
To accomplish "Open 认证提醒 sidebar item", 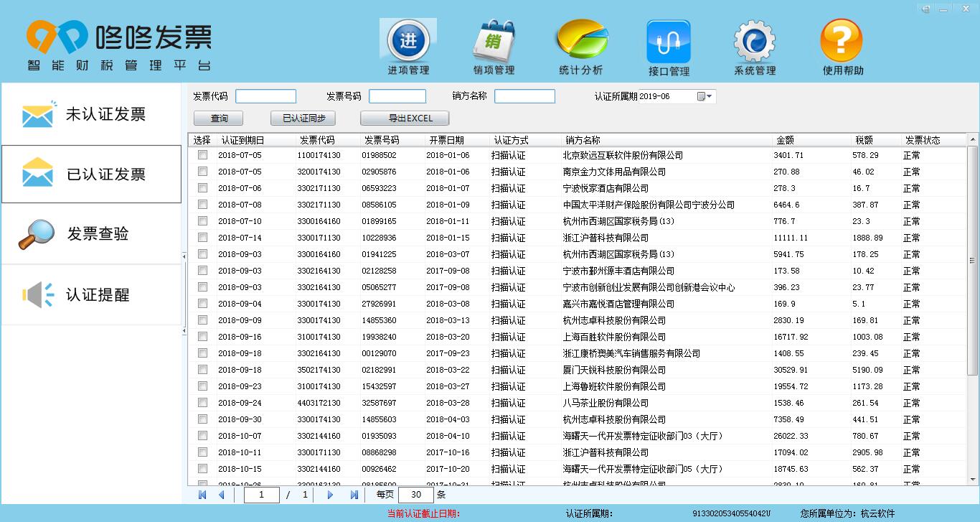I will (x=92, y=294).
